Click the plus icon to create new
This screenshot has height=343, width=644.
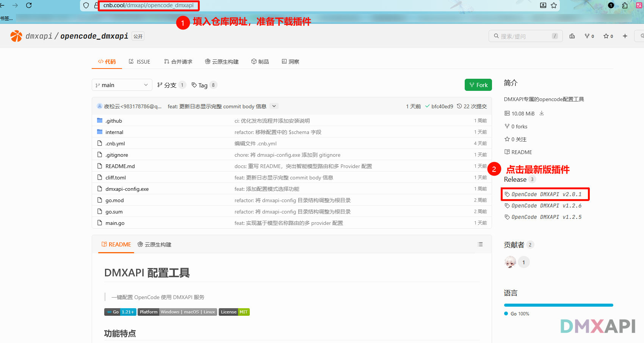(x=625, y=36)
